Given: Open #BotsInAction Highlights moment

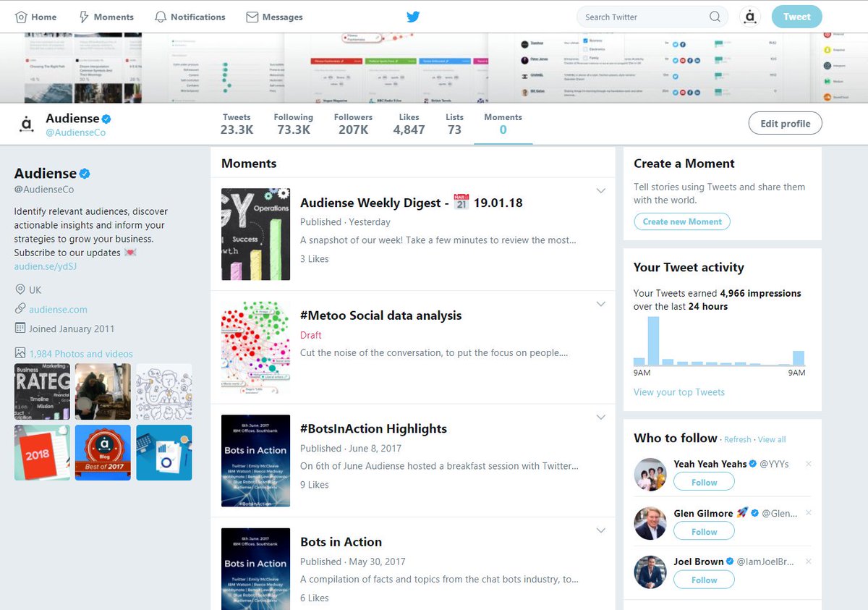Looking at the screenshot, I should click(373, 428).
